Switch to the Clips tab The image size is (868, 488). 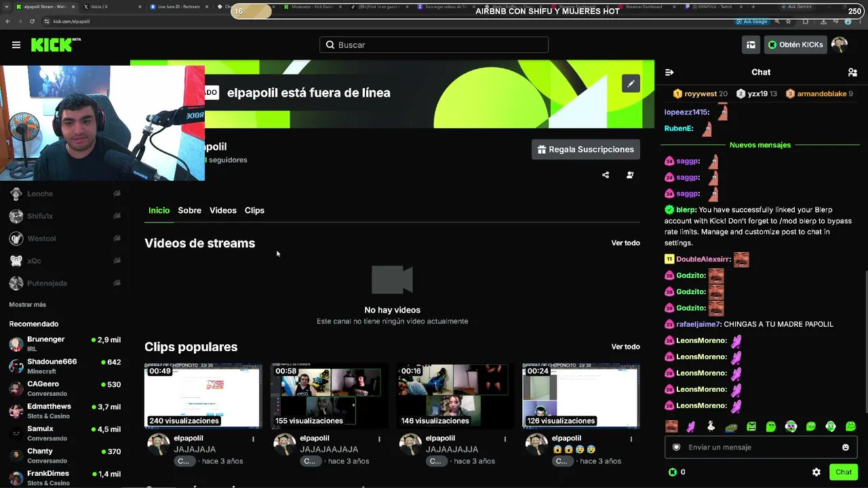click(254, 210)
